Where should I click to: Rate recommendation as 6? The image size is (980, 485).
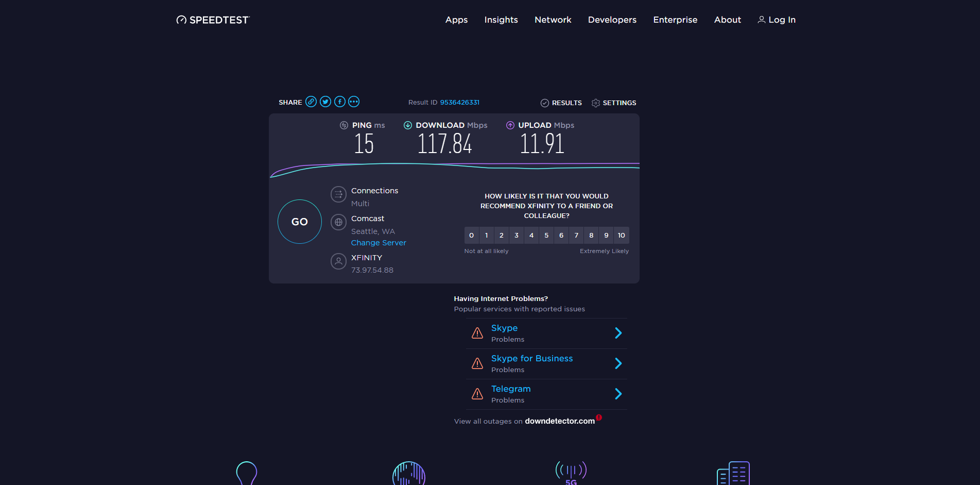click(561, 235)
